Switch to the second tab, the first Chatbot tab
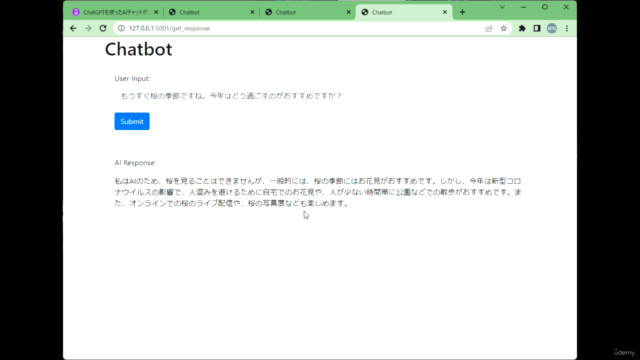The width and height of the screenshot is (640, 360). coord(211,12)
